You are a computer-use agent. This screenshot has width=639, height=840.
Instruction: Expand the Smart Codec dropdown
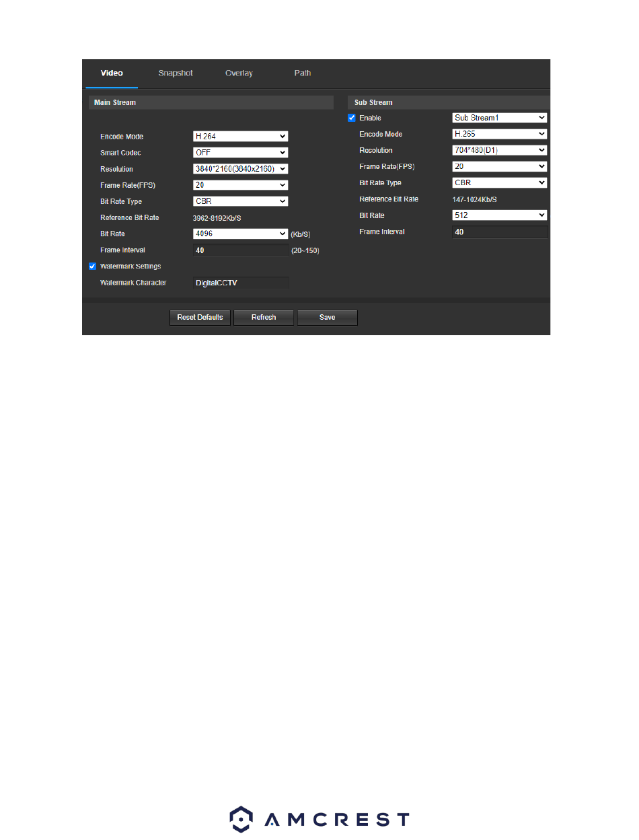240,153
